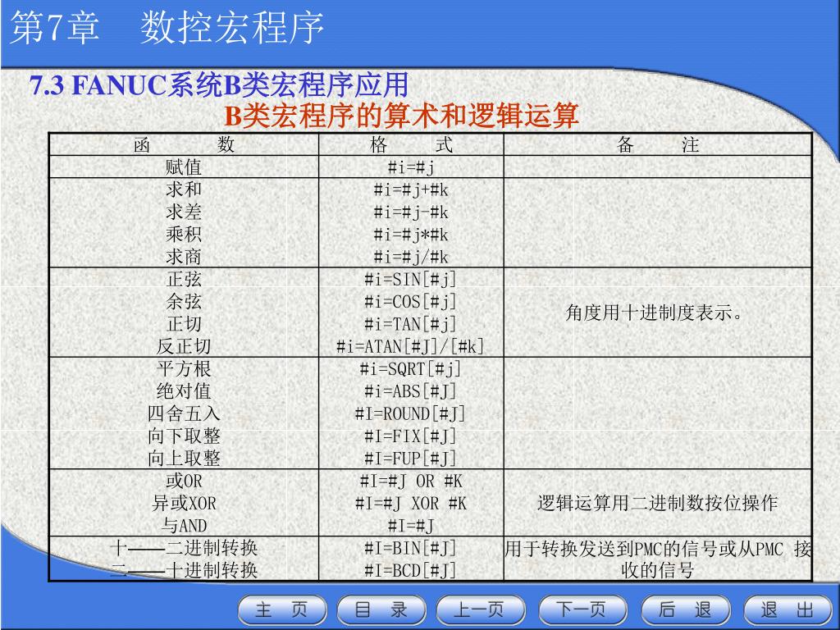The width and height of the screenshot is (840, 630).
Task: Click the 向下取整 row label
Action: [184, 436]
